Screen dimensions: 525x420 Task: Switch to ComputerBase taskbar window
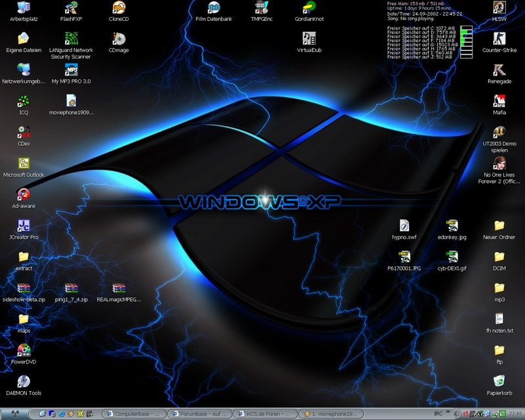(x=133, y=414)
